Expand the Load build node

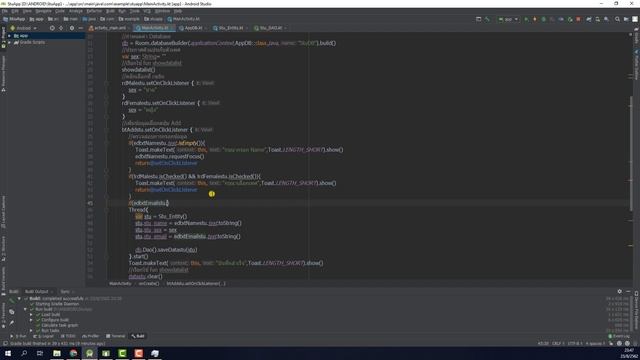pyautogui.click(x=31, y=315)
